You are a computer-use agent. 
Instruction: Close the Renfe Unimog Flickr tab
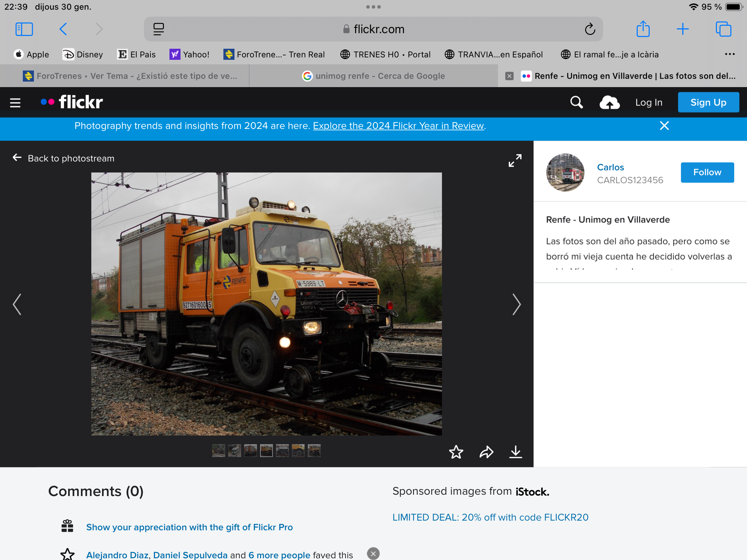pos(509,76)
